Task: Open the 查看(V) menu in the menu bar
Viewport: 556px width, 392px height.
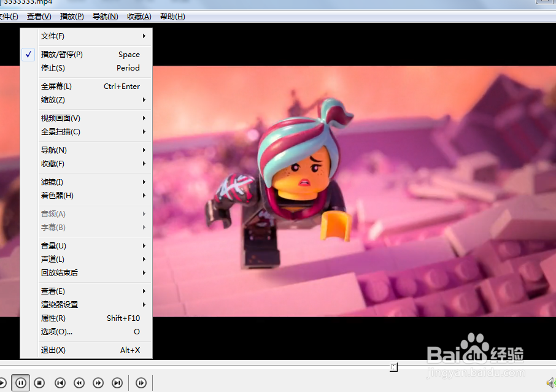Action: pos(39,17)
